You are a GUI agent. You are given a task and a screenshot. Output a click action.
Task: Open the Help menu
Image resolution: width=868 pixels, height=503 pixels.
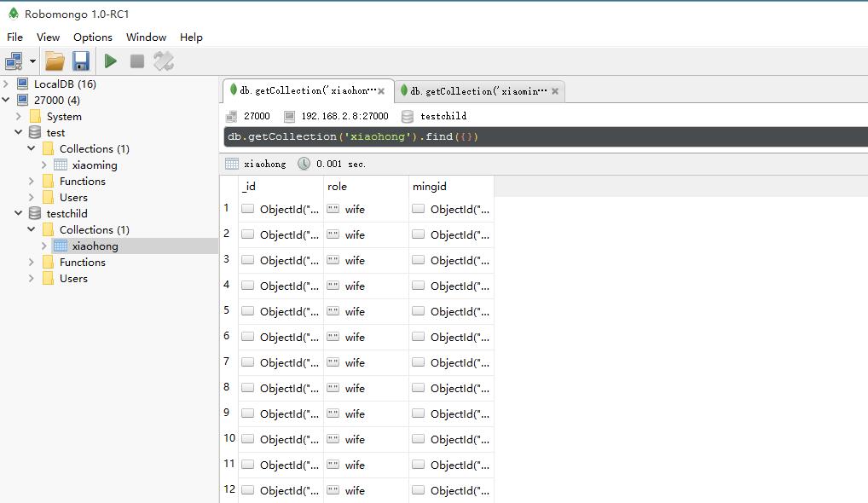[191, 37]
